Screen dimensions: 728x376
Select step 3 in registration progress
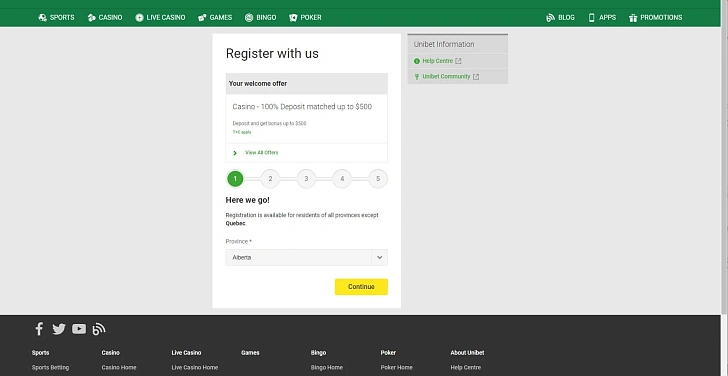coord(306,179)
